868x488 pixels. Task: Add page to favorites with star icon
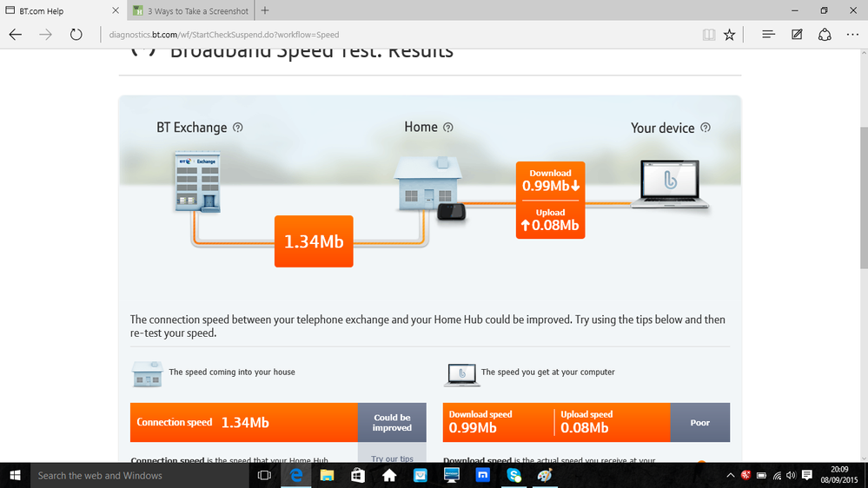[x=730, y=35]
